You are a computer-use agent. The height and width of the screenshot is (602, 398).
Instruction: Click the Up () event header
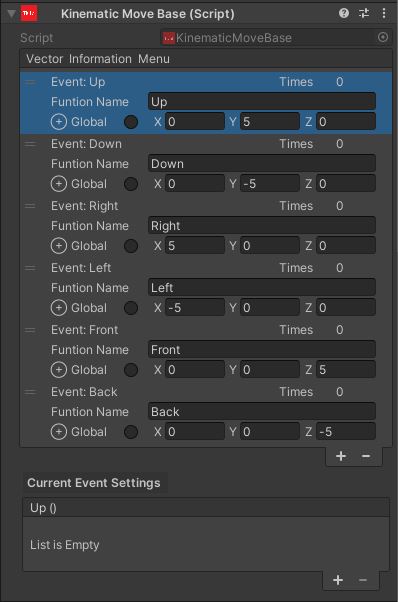(206, 508)
